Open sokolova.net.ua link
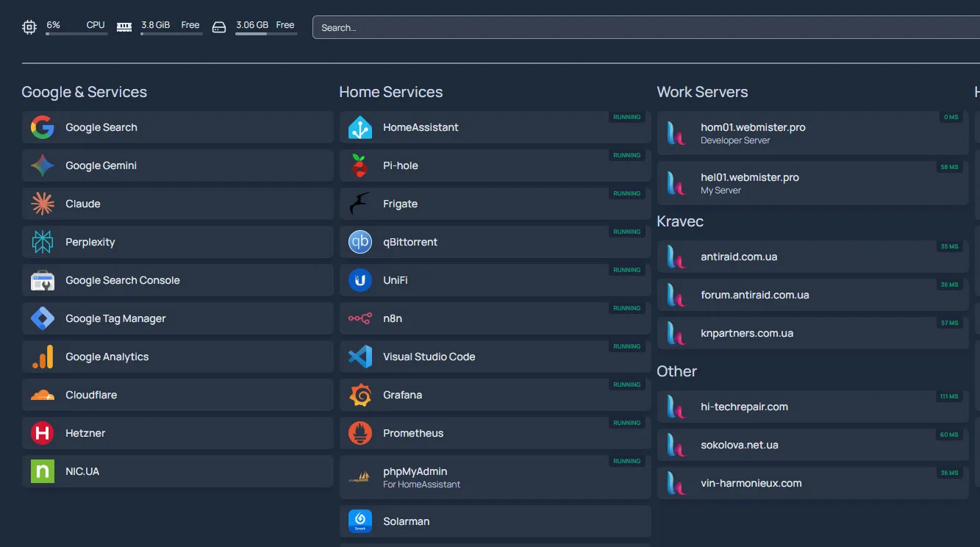The image size is (980, 547). [813, 445]
